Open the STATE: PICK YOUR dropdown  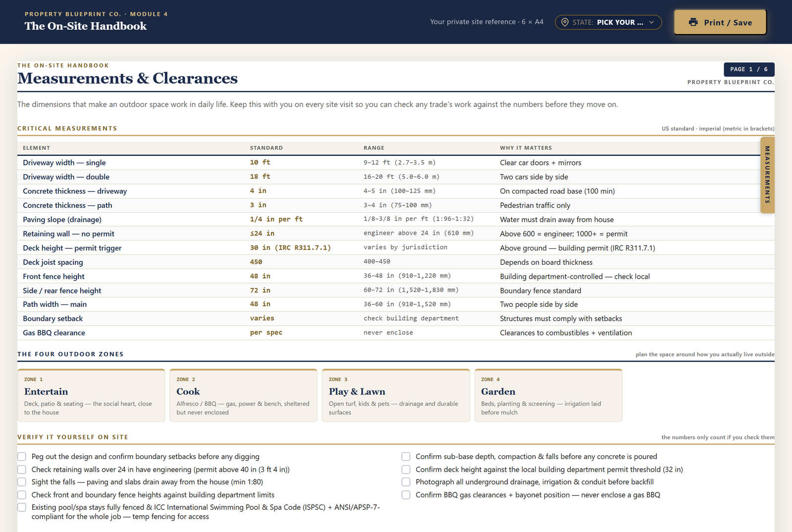[608, 22]
